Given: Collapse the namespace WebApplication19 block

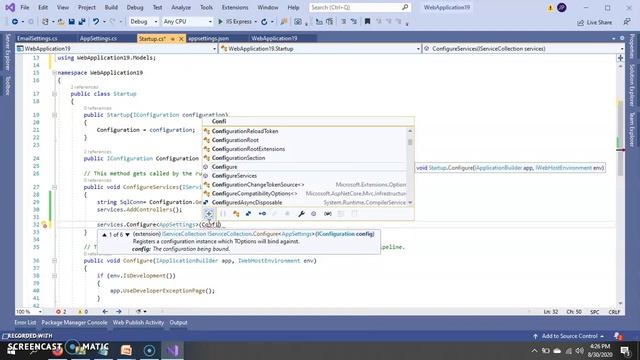Looking at the screenshot, I should coord(54,73).
